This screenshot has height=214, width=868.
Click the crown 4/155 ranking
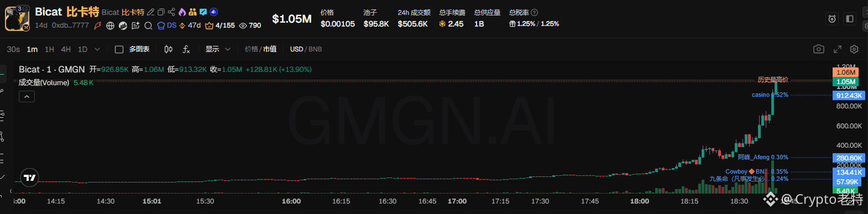(x=220, y=25)
